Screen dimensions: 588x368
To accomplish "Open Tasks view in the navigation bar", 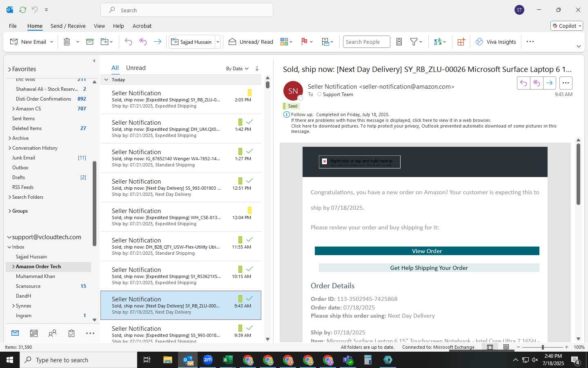I will pyautogui.click(x=71, y=333).
